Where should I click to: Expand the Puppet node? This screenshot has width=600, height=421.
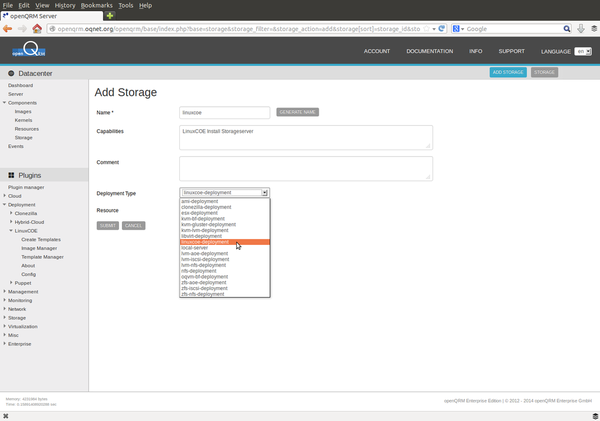click(x=11, y=282)
